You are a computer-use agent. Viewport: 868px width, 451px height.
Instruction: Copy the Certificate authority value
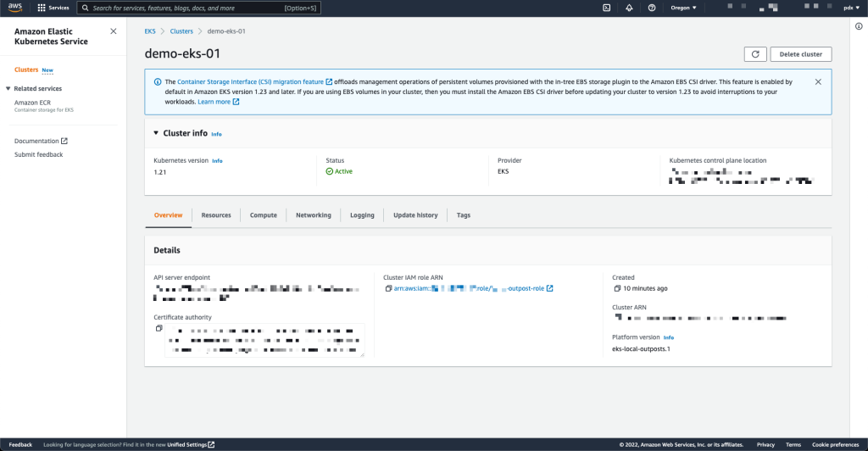(x=159, y=328)
